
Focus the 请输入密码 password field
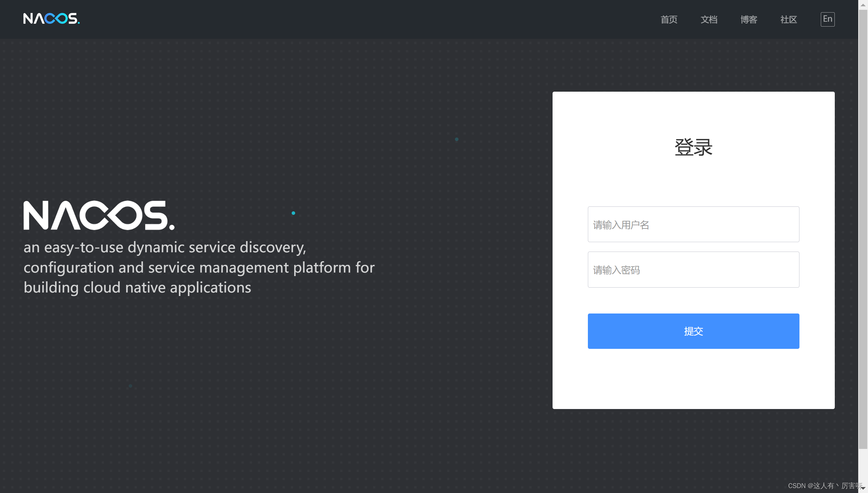click(x=693, y=269)
